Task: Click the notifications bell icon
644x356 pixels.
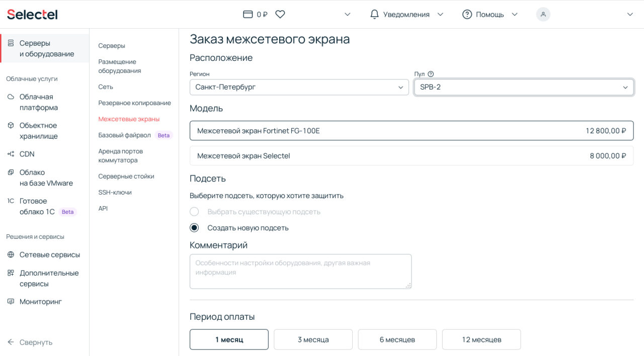Action: coord(374,15)
